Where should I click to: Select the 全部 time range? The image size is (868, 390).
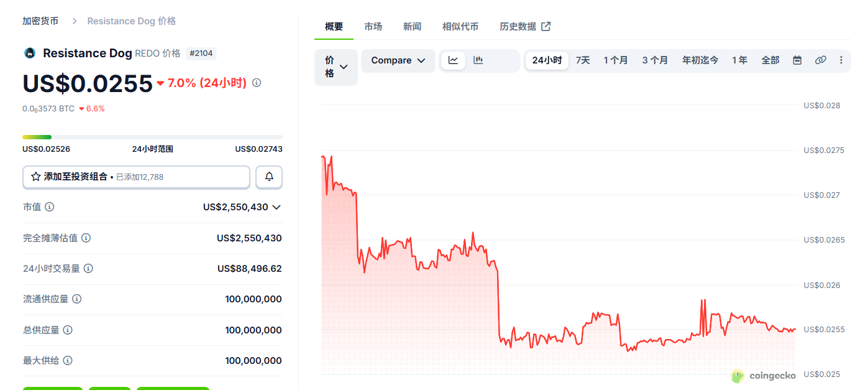pyautogui.click(x=770, y=60)
